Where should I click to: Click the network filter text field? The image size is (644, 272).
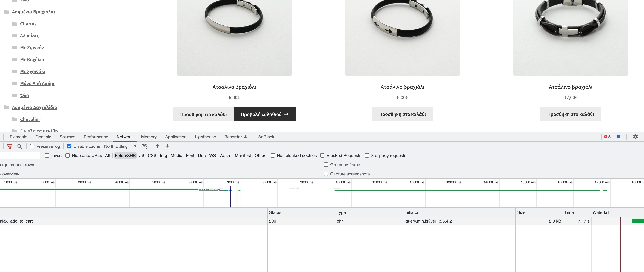click(20, 156)
